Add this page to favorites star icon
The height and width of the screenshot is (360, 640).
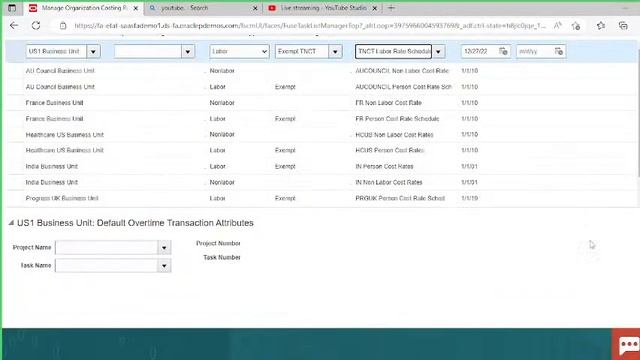pyautogui.click(x=576, y=26)
